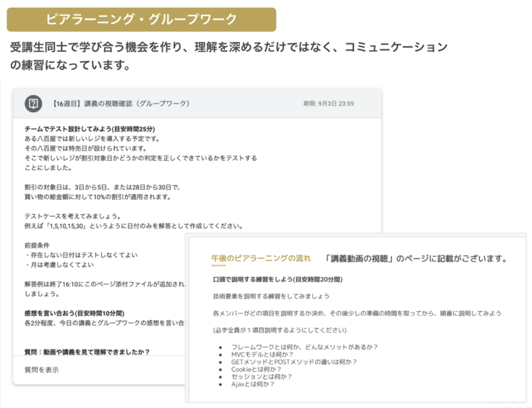
Task: Click the 質問を表示 button
Action: pyautogui.click(x=42, y=370)
